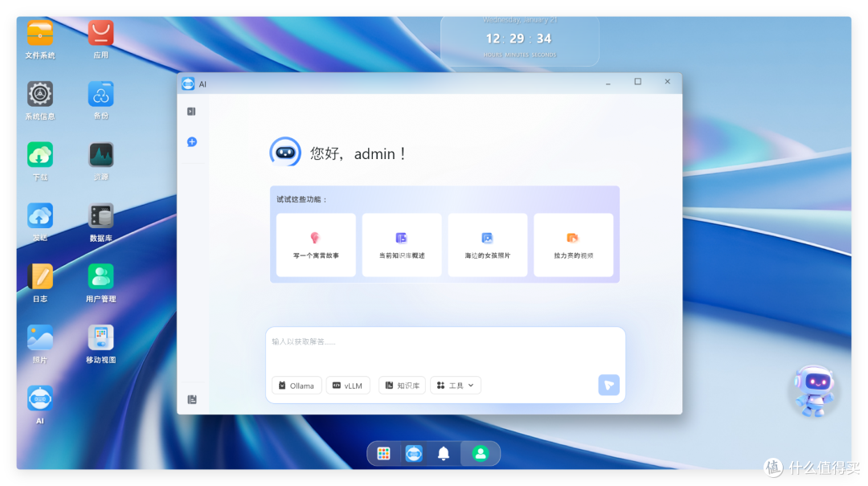This screenshot has height=486, width=868.
Task: Toggle the vLLM model option
Action: 348,386
